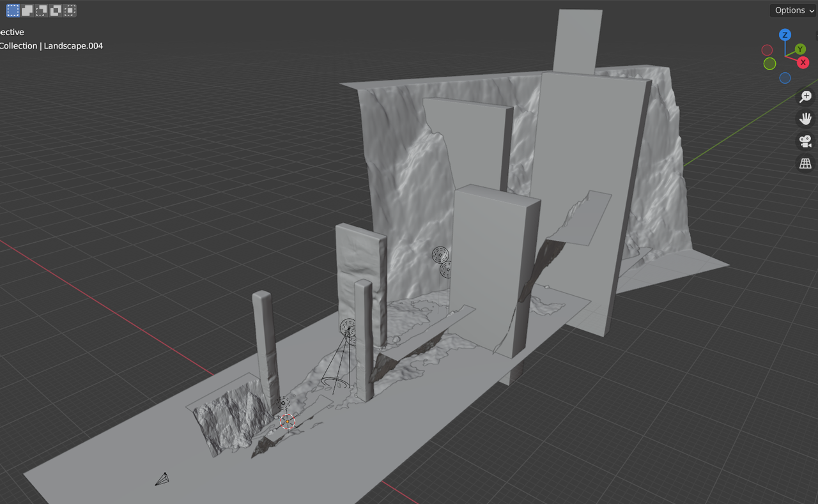Click the Y axis ball on the gizmo
818x504 pixels.
(799, 49)
